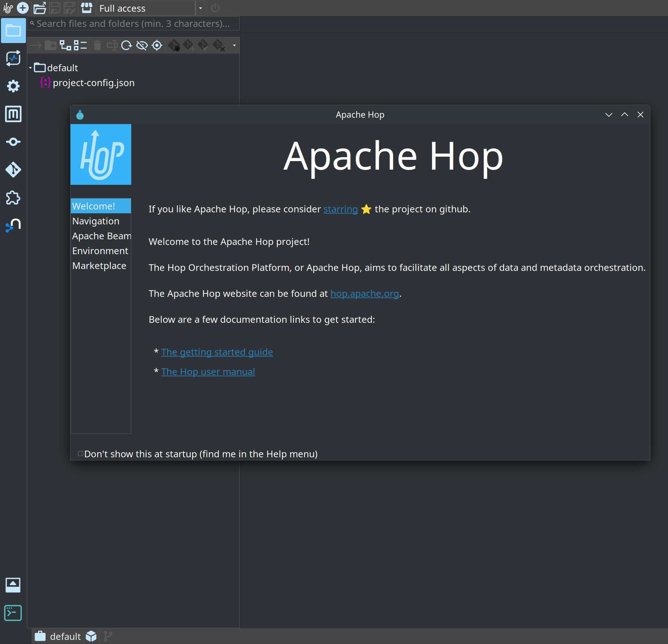Open the Hop logo main menu
This screenshot has width=668, height=644.
click(8, 8)
